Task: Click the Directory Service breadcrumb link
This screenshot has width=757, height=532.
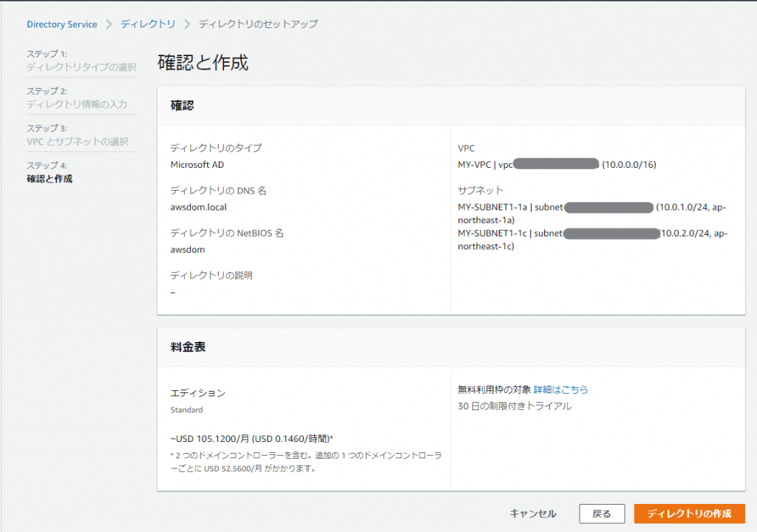Action: [61, 24]
